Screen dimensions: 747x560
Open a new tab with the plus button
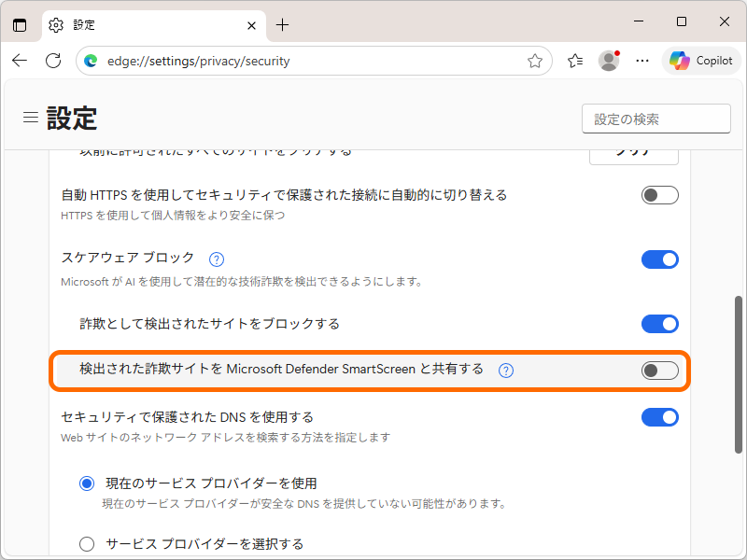(283, 25)
